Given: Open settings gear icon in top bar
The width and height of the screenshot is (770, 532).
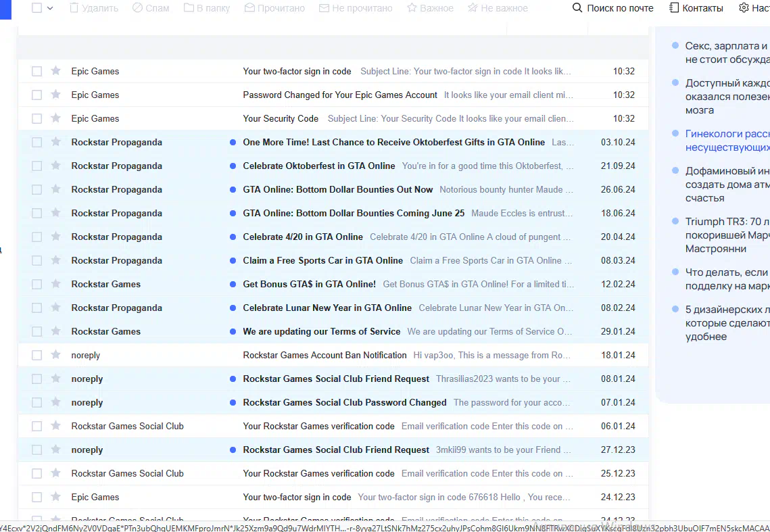Looking at the screenshot, I should [x=744, y=8].
